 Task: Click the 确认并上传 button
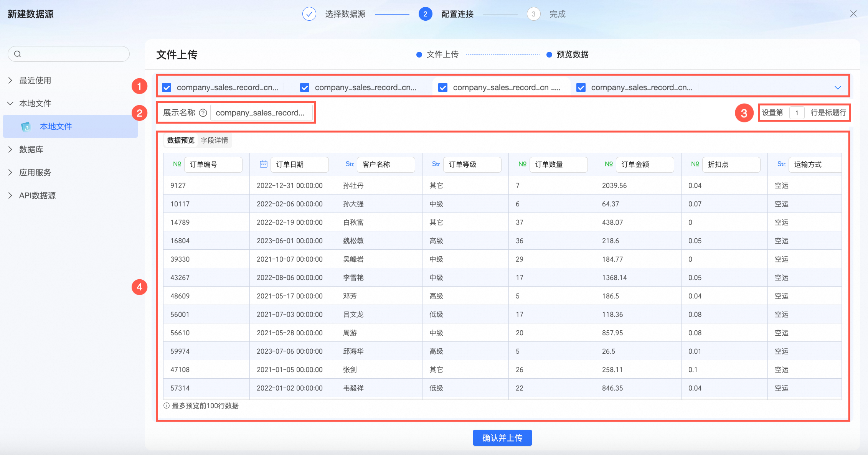(502, 438)
